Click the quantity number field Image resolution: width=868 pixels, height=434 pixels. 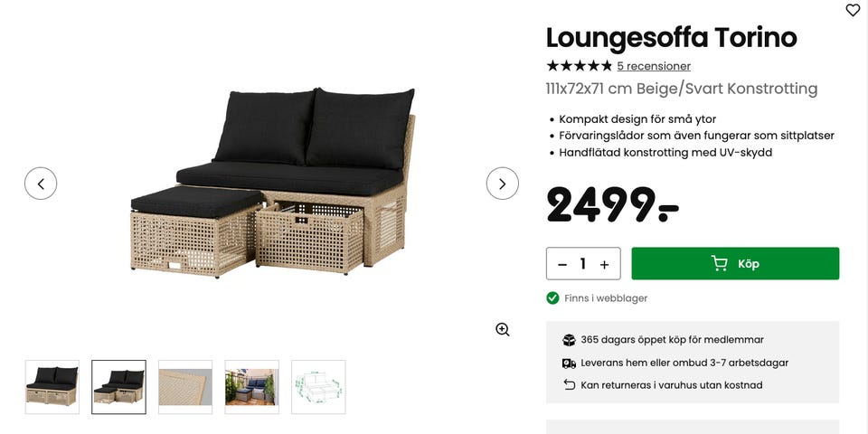[583, 264]
